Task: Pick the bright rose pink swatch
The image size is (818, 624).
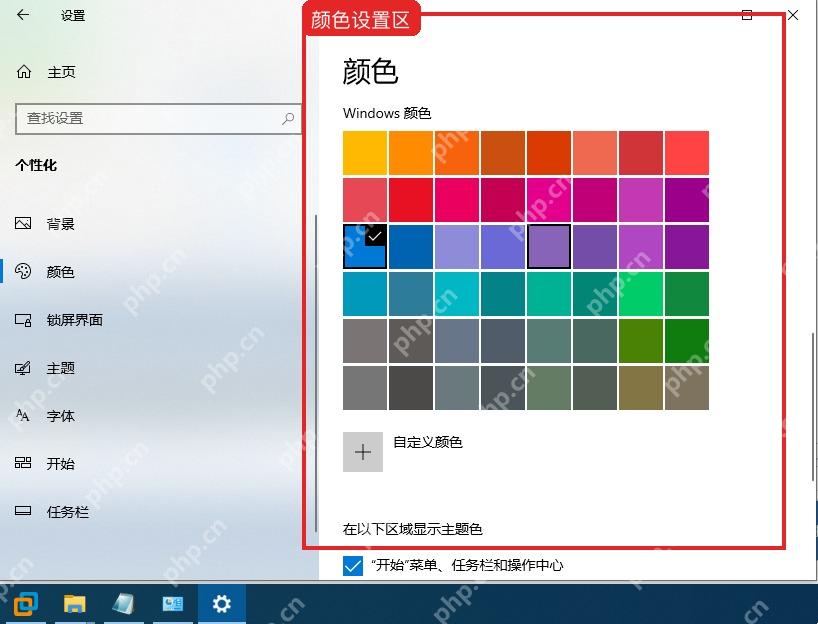Action: click(456, 200)
